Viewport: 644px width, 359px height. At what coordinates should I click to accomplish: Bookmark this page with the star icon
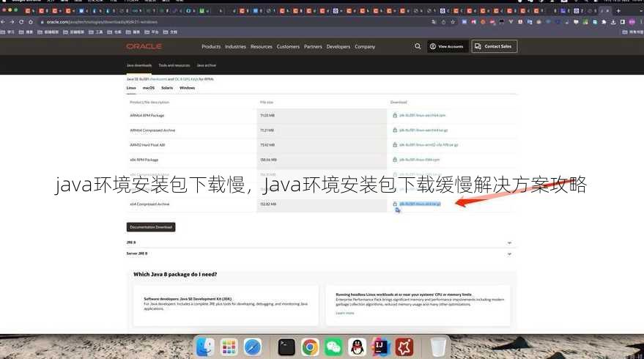(x=453, y=22)
